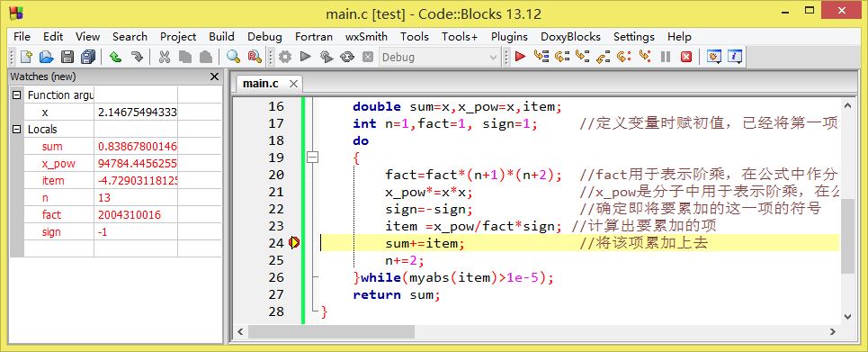The width and height of the screenshot is (868, 352).
Task: Cut selection using scissors icon
Action: [x=165, y=57]
